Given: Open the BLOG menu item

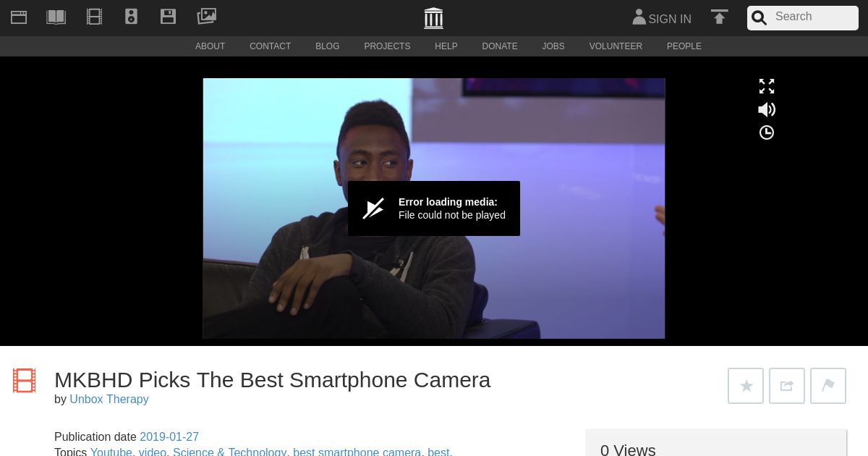Looking at the screenshot, I should (327, 46).
